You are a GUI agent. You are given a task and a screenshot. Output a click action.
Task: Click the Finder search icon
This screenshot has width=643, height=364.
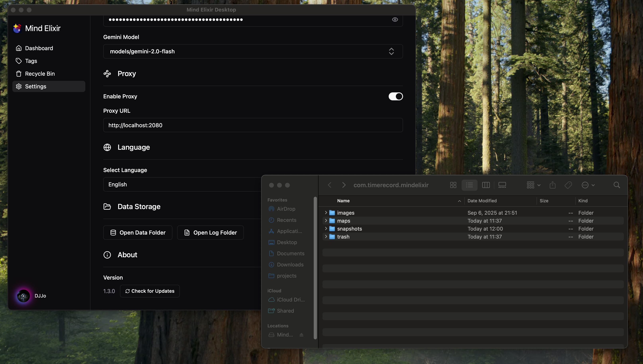point(617,185)
